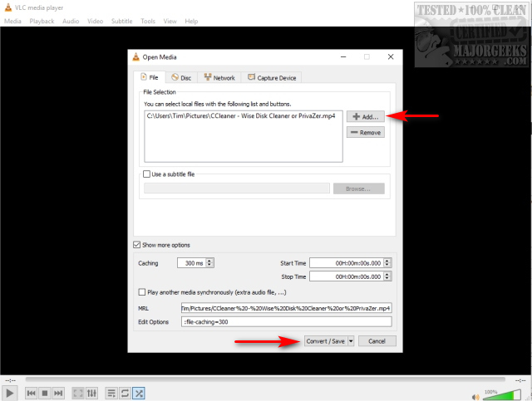Open the Tools menu
This screenshot has height=401, width=532.
148,21
